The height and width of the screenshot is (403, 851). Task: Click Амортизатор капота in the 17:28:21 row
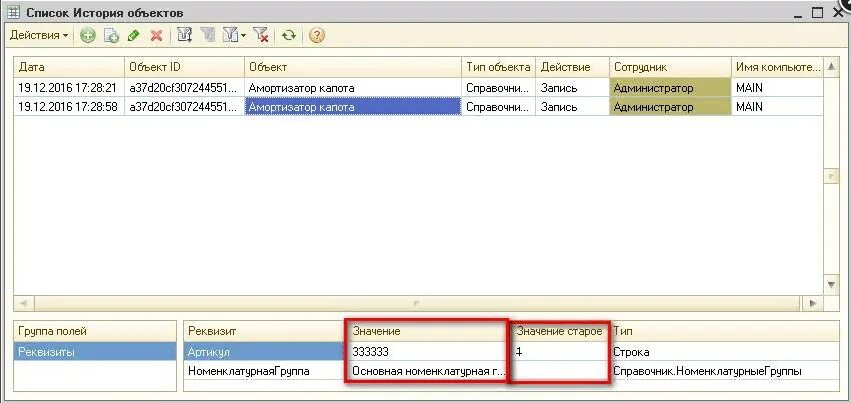[x=353, y=88]
